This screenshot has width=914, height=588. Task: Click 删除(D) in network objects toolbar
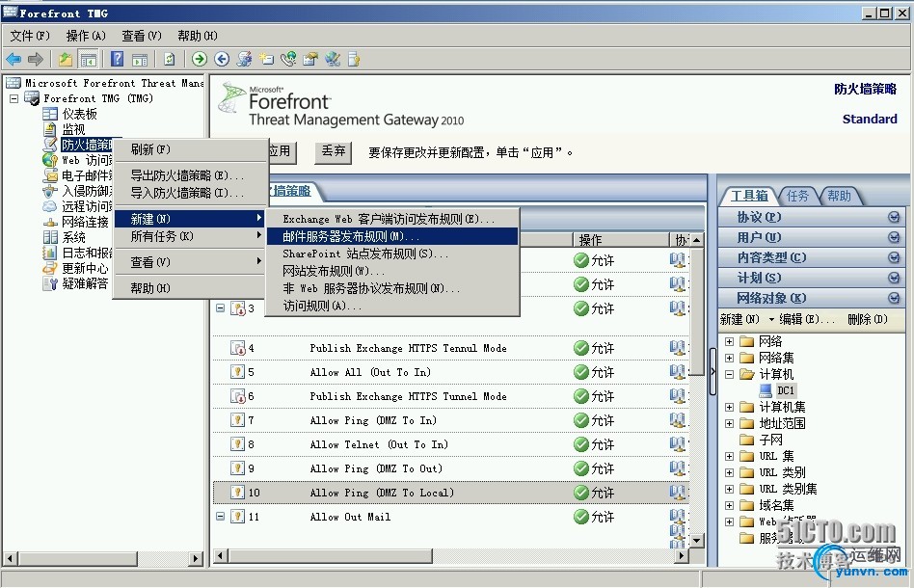(x=868, y=319)
